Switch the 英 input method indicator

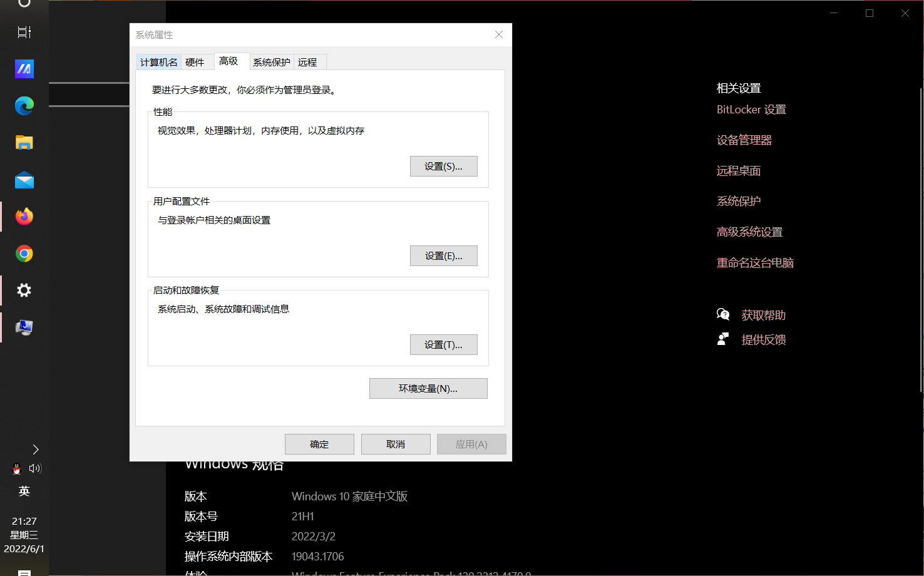pos(24,491)
